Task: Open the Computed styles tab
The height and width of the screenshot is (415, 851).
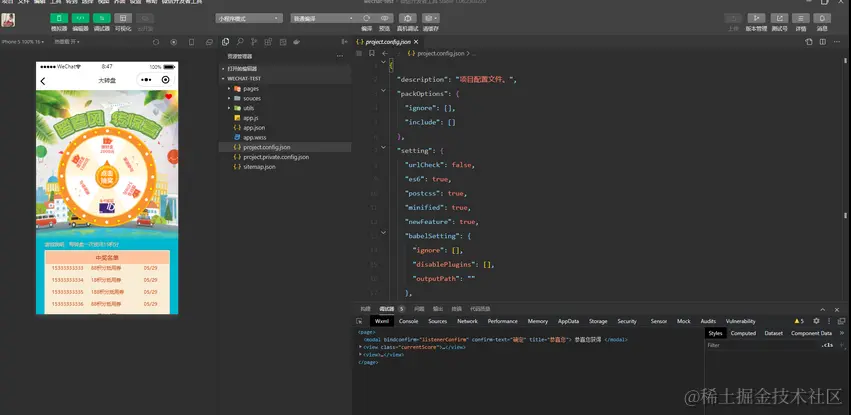Action: (x=743, y=333)
